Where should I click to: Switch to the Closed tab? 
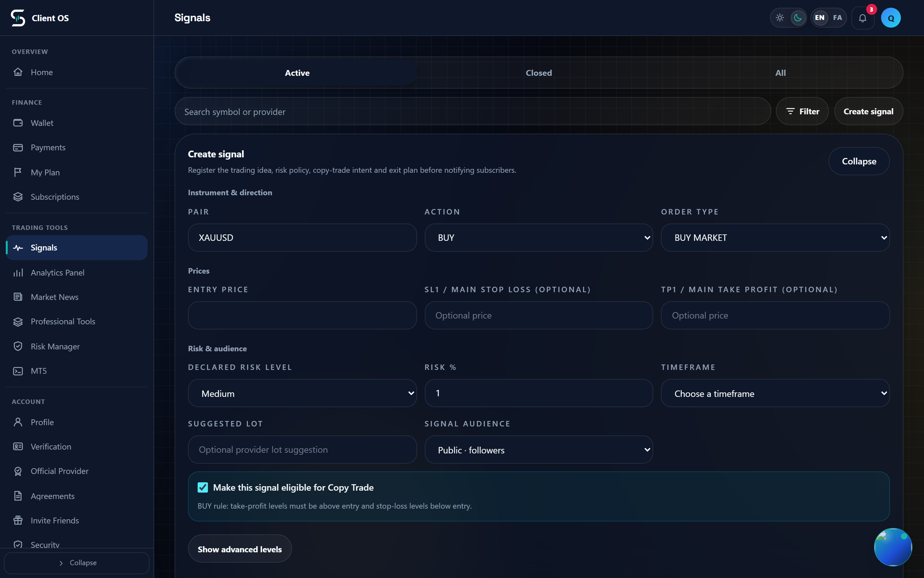(x=539, y=73)
